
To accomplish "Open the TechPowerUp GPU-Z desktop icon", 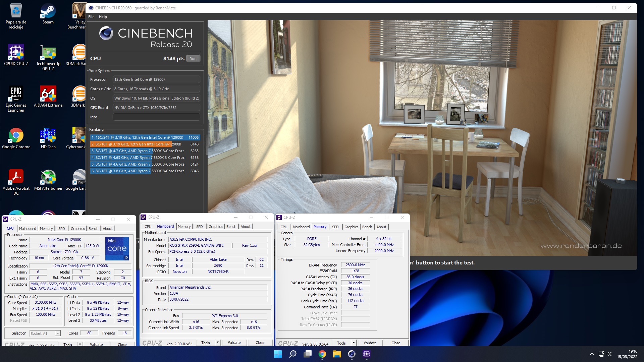I will point(48,58).
